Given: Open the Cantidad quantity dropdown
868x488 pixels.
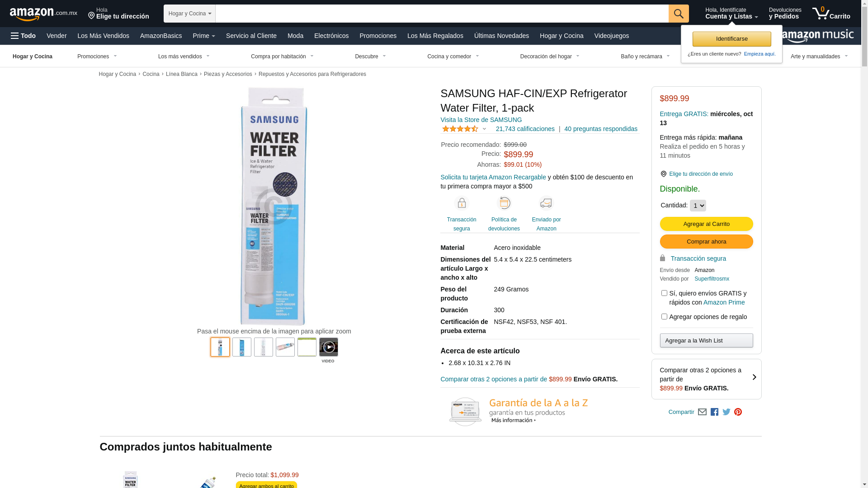Looking at the screenshot, I should point(698,206).
